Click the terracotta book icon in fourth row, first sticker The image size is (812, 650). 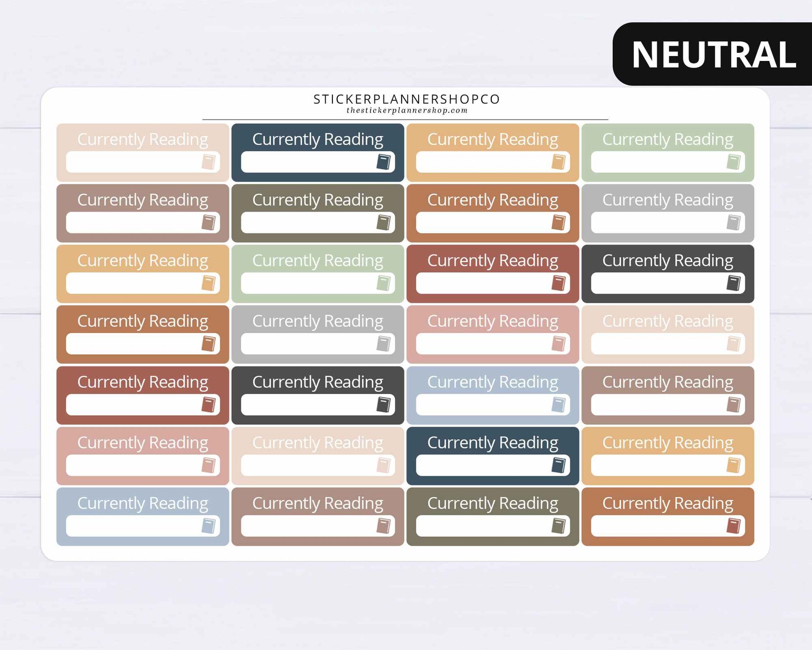pos(208,344)
